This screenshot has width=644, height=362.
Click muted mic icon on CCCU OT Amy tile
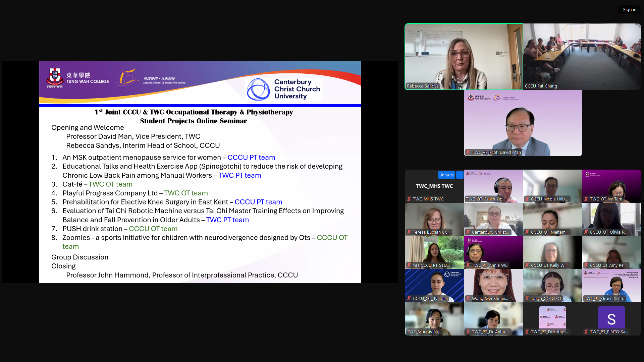(586, 265)
